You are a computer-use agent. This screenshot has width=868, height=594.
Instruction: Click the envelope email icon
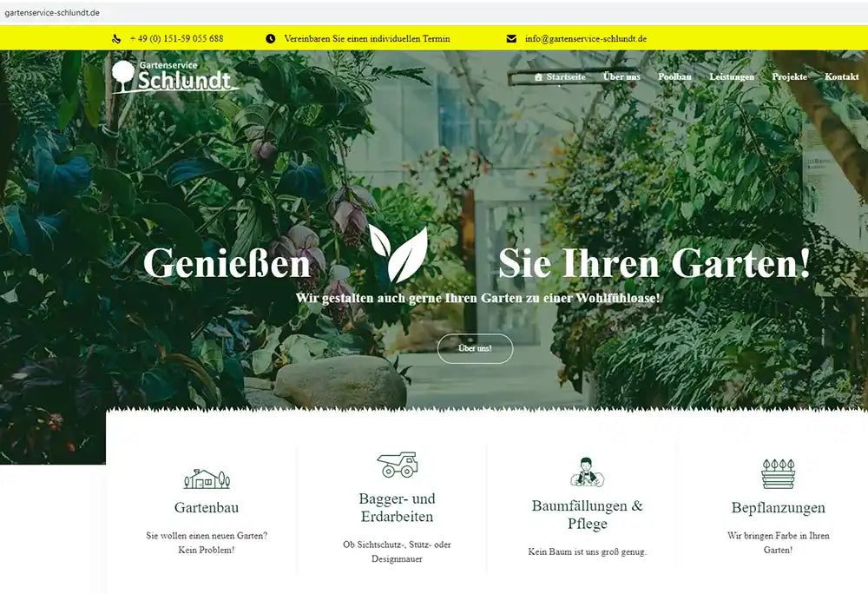[511, 39]
